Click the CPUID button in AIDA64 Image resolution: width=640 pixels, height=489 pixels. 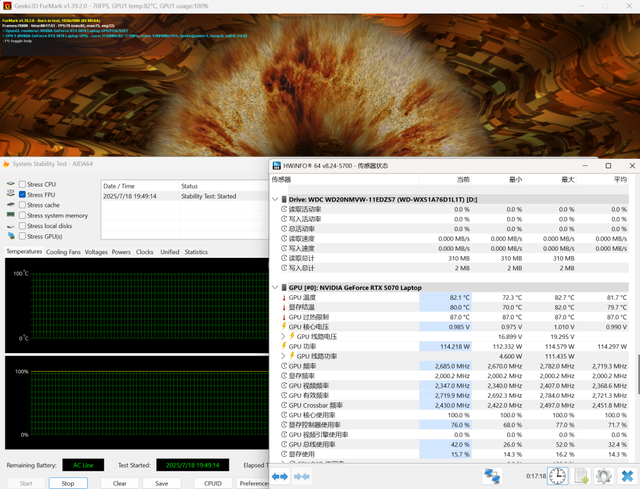pyautogui.click(x=213, y=483)
